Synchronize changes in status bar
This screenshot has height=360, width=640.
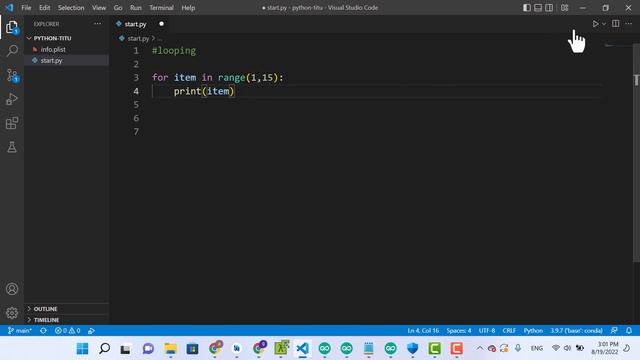coord(43,331)
